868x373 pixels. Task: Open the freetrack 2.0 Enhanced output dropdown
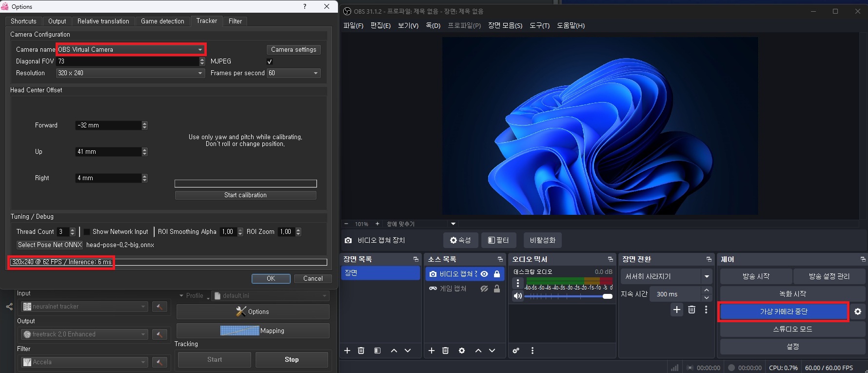coord(84,334)
